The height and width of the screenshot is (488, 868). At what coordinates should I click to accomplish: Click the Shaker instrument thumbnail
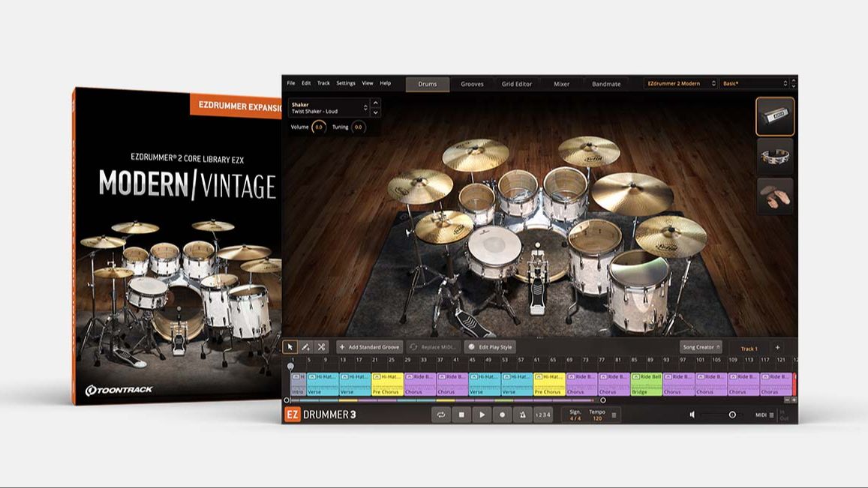775,116
